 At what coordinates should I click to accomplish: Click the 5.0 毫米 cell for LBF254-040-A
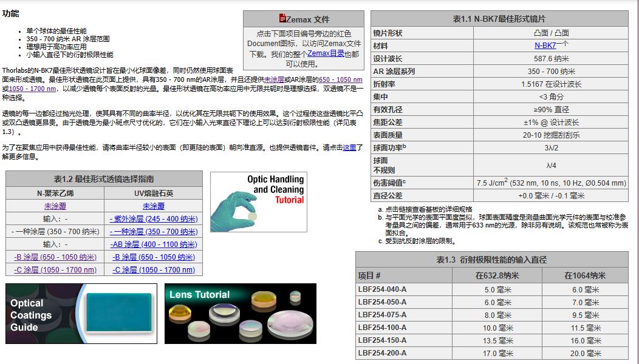tap(497, 290)
